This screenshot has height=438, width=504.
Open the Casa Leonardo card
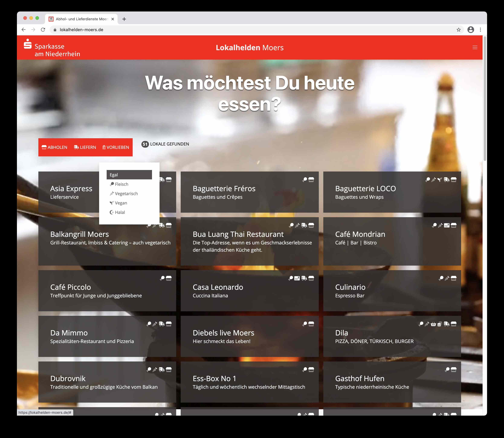[x=250, y=291]
